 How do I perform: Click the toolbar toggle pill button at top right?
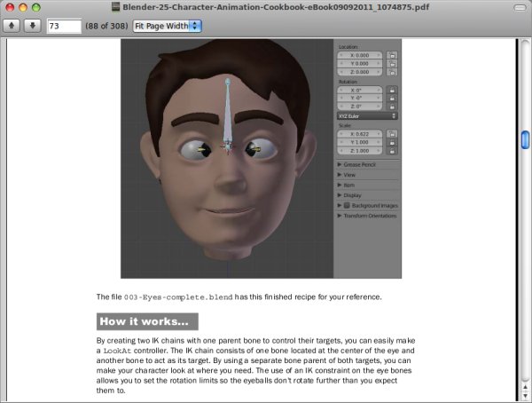click(520, 7)
